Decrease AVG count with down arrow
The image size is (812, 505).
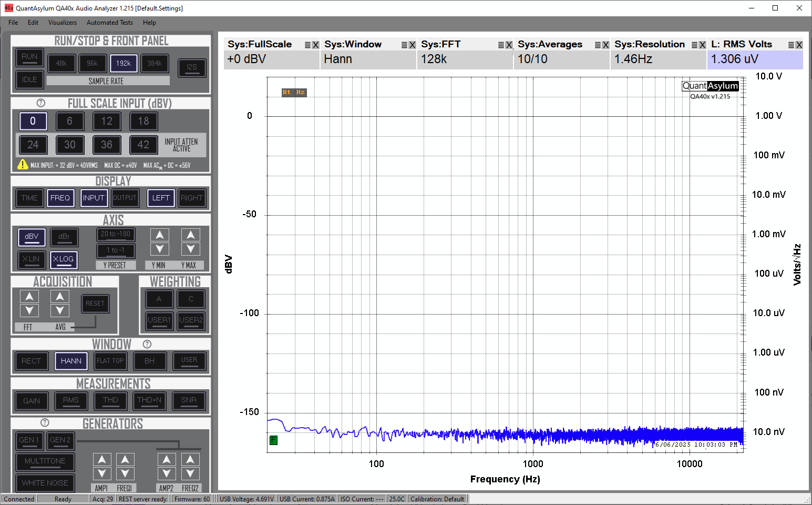[60, 310]
